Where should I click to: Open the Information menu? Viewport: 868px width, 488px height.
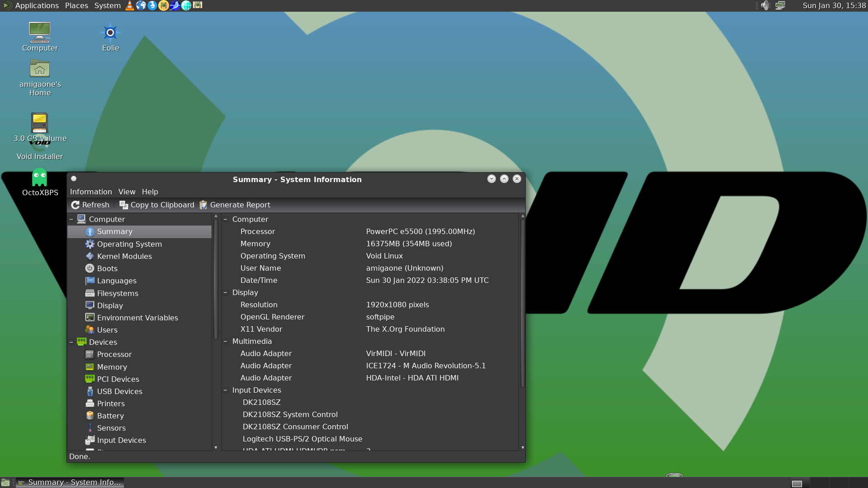tap(91, 192)
